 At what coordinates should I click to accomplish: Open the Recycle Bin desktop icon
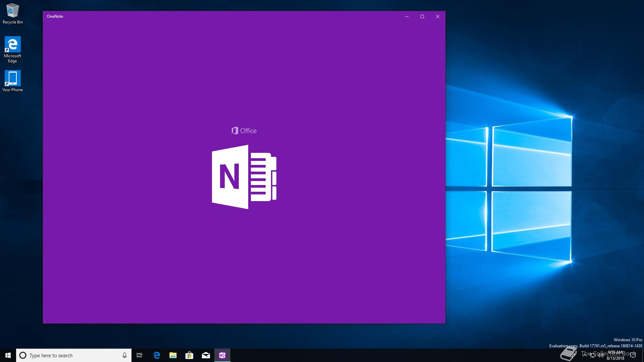(13, 13)
